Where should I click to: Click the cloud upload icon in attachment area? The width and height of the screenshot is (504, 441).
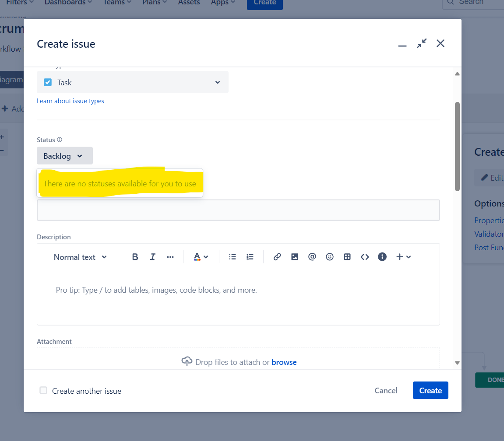tap(187, 361)
